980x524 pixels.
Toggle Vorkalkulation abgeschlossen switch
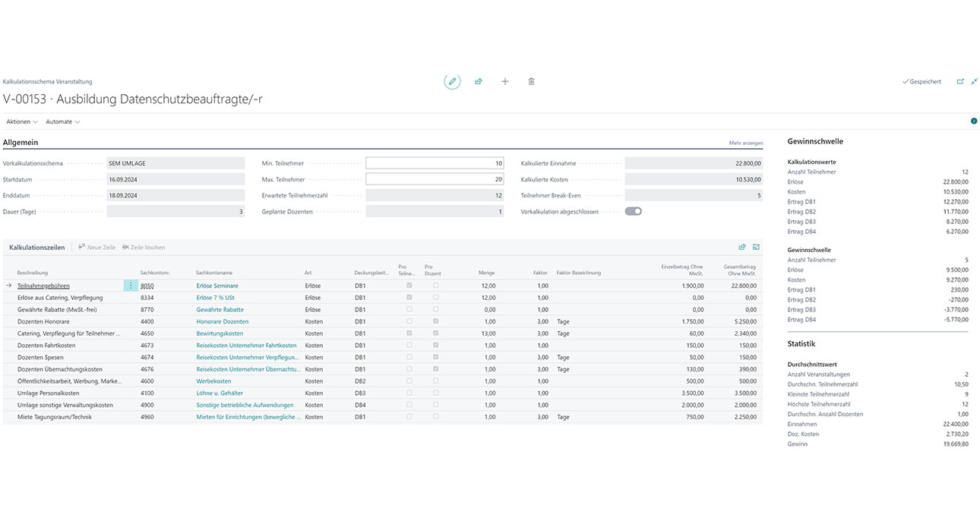point(633,211)
